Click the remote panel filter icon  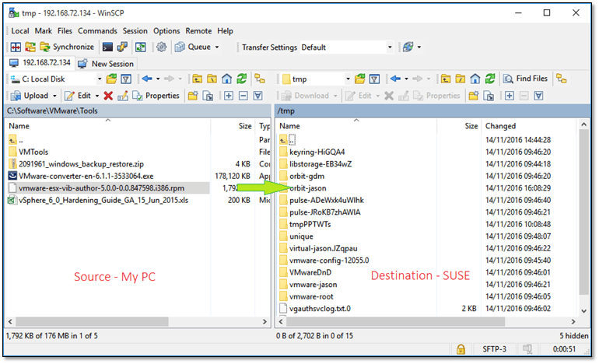(375, 79)
